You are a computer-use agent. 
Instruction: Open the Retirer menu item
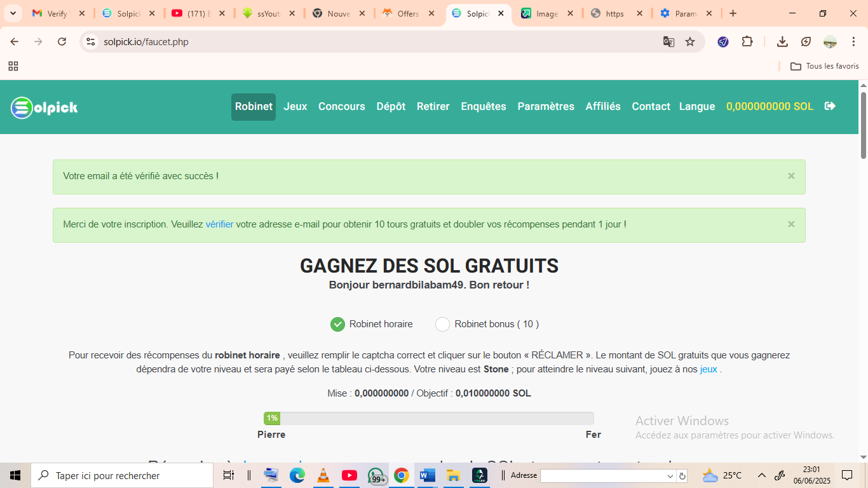pos(433,107)
